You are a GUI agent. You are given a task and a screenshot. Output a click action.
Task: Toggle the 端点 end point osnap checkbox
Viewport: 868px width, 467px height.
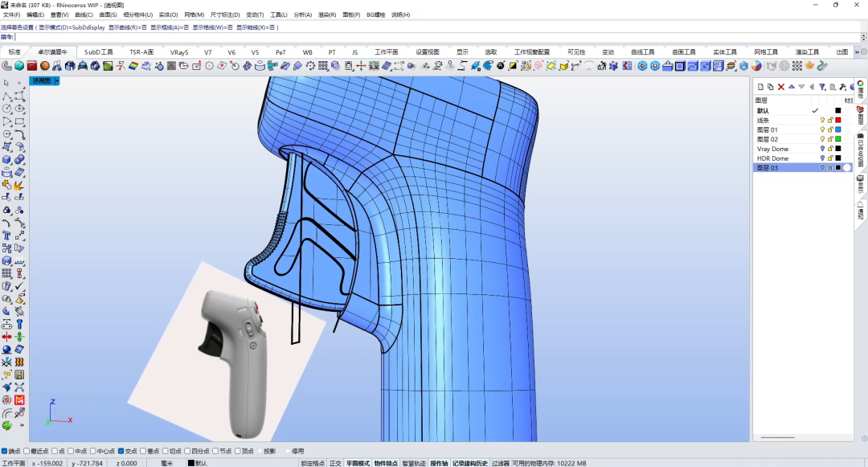tap(5, 451)
